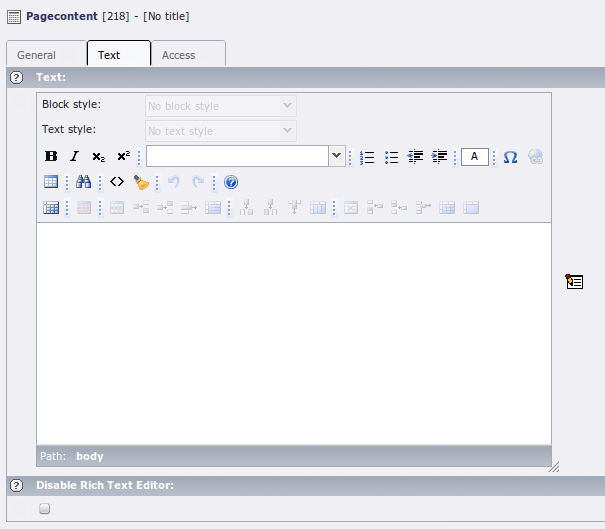Switch to the Access tab
Image resolution: width=605 pixels, height=529 pixels.
[x=179, y=55]
